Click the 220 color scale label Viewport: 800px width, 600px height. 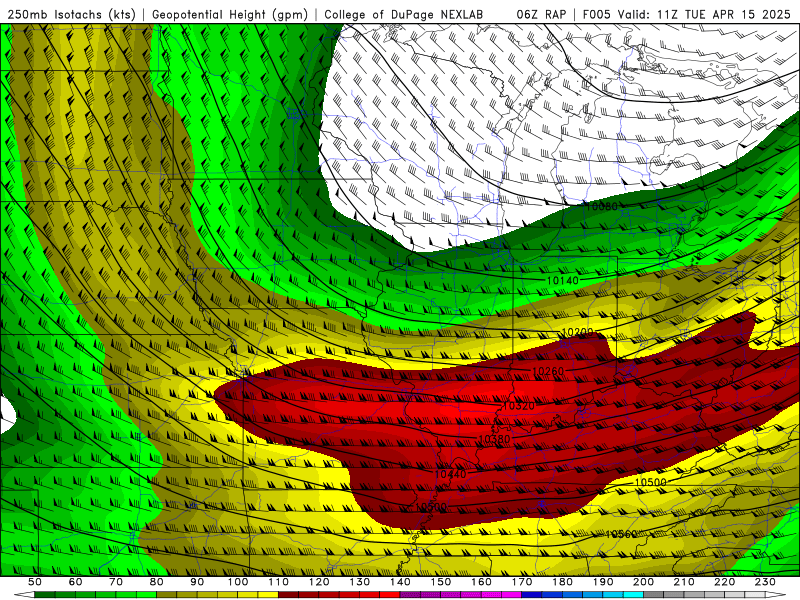click(724, 582)
